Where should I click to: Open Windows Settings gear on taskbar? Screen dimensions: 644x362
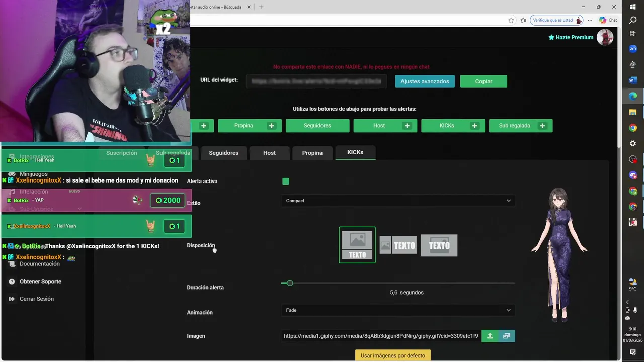[633, 143]
